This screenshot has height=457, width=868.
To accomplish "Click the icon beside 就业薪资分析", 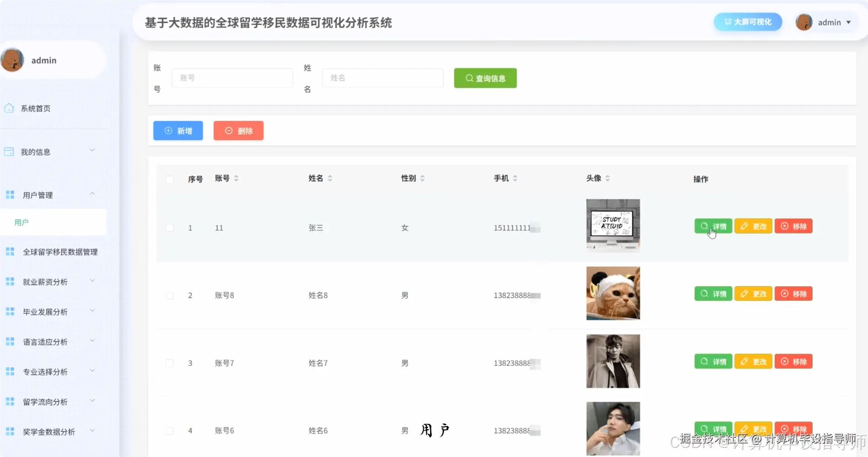I will pos(10,281).
